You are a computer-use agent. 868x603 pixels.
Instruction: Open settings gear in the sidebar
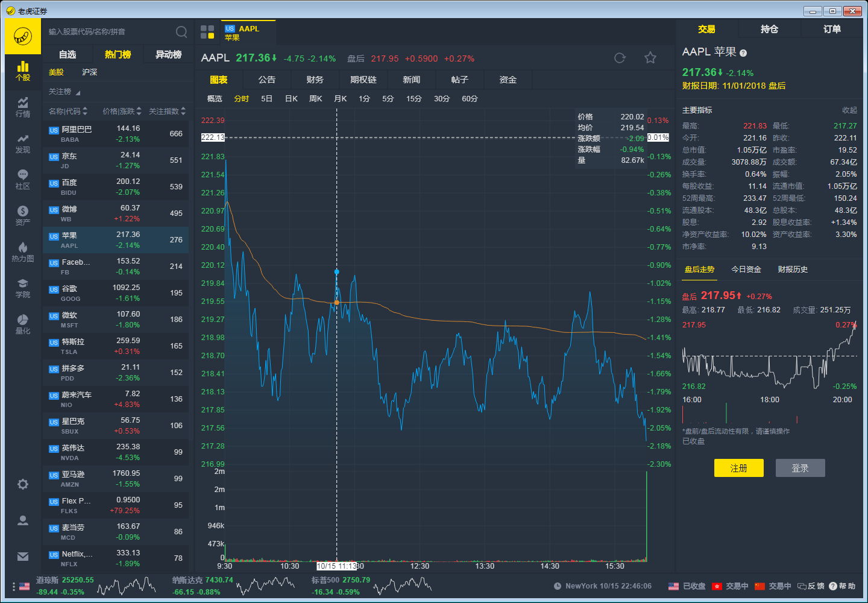click(x=23, y=484)
